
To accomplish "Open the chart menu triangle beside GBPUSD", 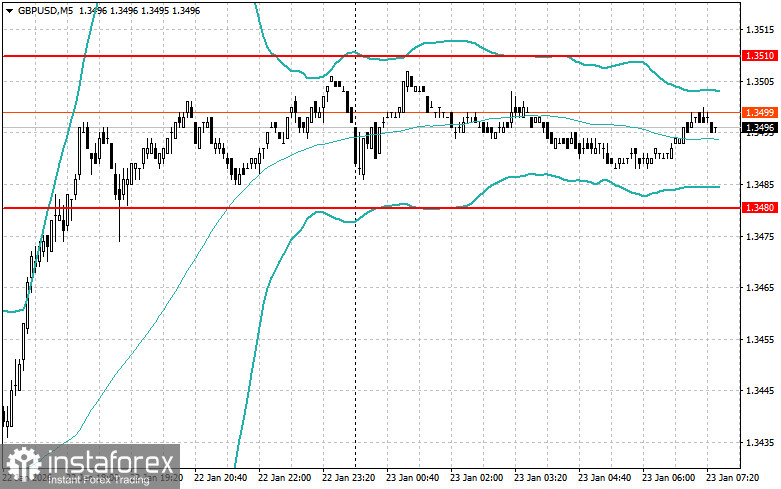I will [9, 10].
